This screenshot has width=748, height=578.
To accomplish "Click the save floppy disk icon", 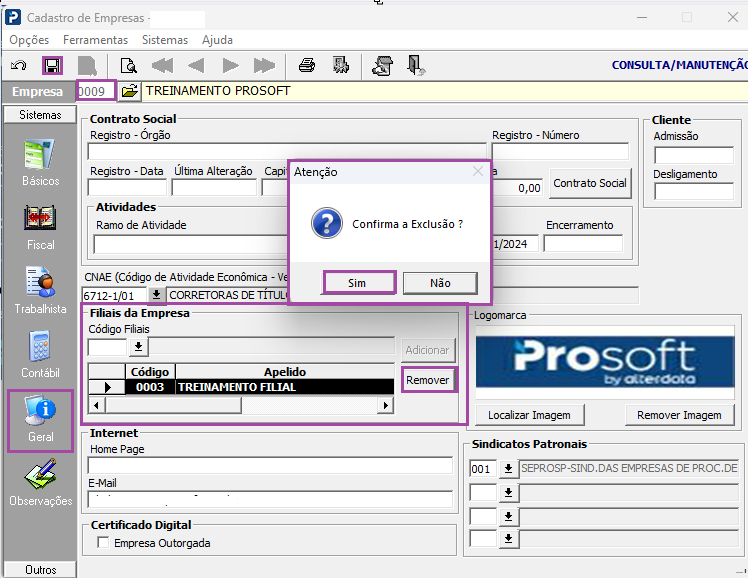I will tap(52, 65).
